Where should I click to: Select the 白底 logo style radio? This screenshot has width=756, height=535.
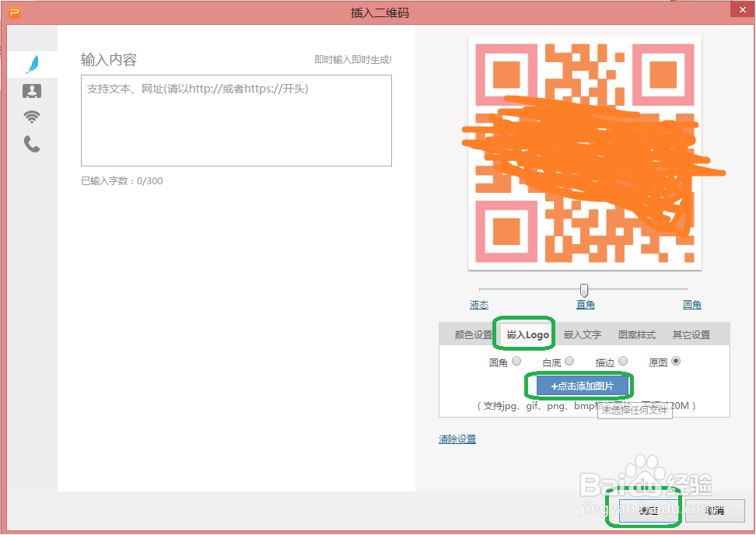click(x=569, y=361)
